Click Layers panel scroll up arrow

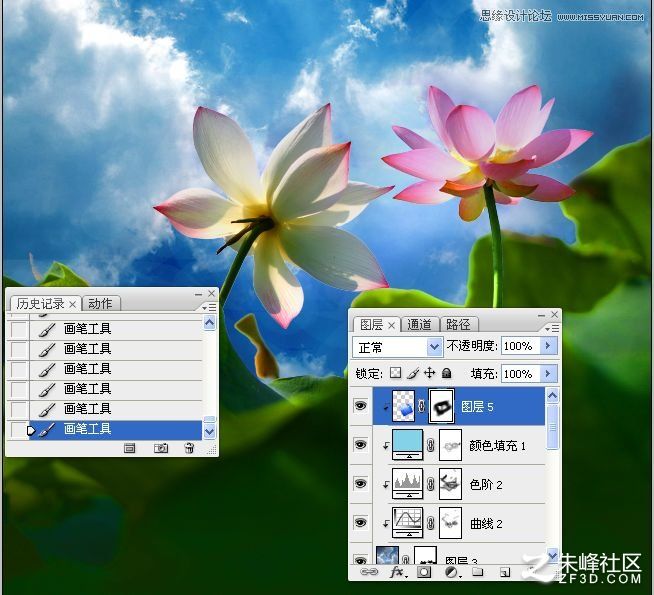(x=553, y=396)
